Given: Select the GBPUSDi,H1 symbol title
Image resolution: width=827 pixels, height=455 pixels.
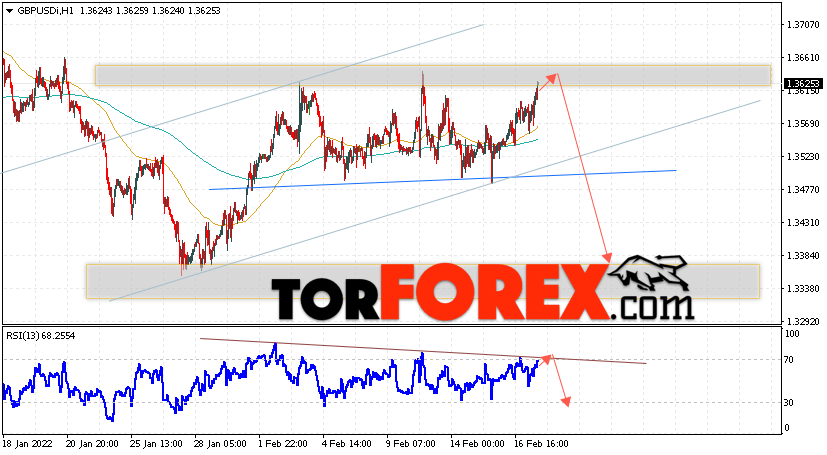Looking at the screenshot, I should (45, 11).
